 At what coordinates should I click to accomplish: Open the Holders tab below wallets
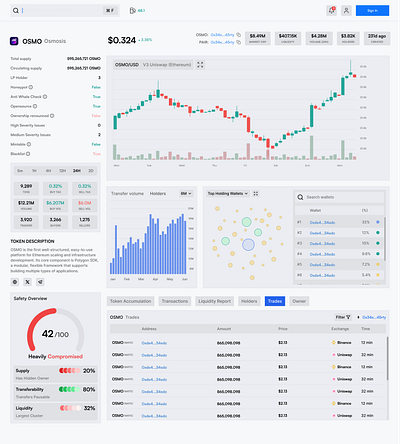[x=249, y=301]
